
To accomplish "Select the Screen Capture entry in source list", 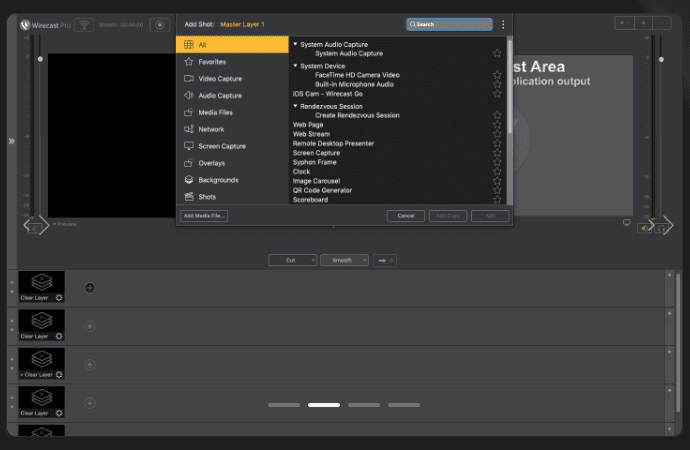I will (316, 153).
